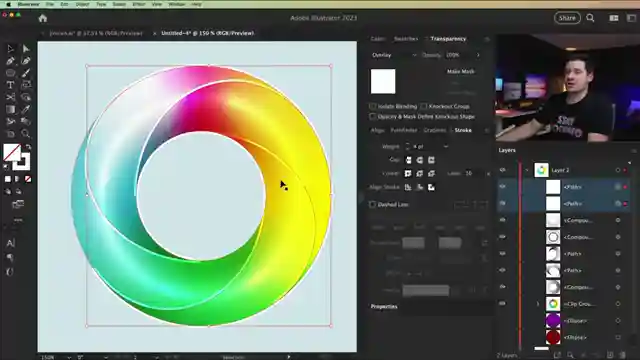640x360 pixels.
Task: Open the Transparency panel options menu
Action: [x=487, y=39]
